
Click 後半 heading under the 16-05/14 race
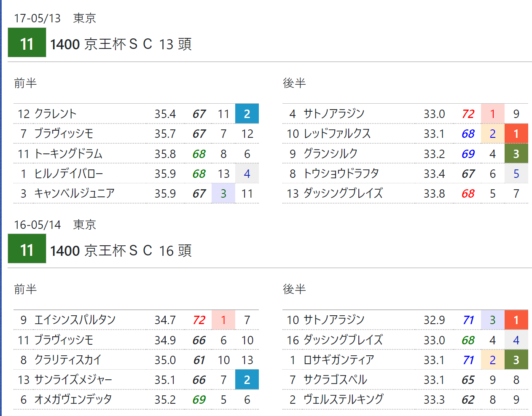point(294,289)
